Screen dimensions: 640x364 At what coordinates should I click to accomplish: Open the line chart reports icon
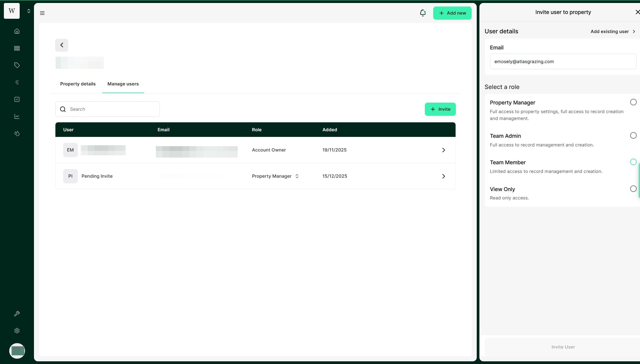pos(17,116)
